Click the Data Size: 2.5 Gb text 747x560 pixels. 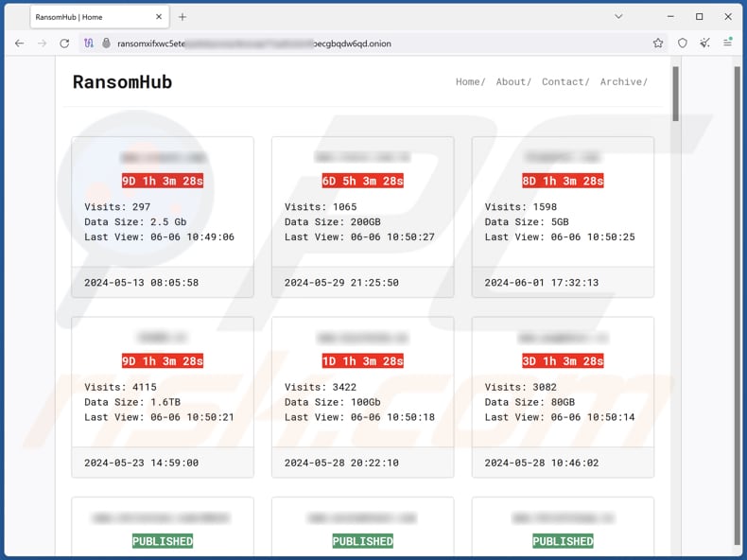135,221
